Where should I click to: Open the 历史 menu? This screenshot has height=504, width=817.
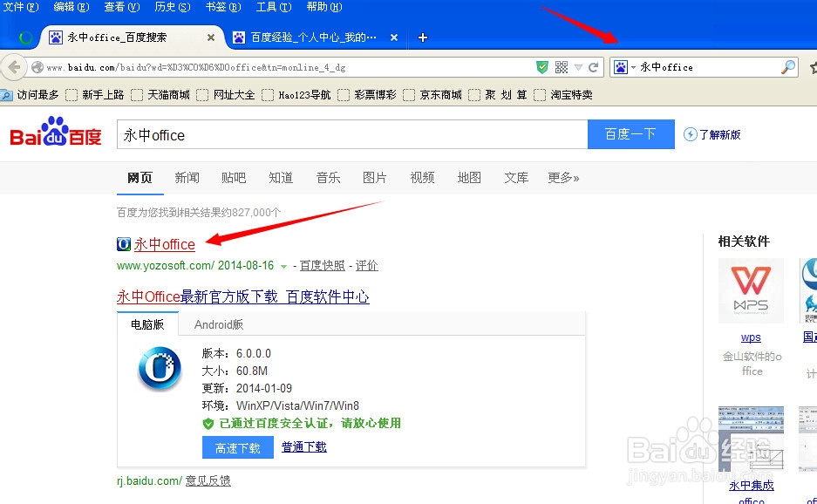[173, 7]
